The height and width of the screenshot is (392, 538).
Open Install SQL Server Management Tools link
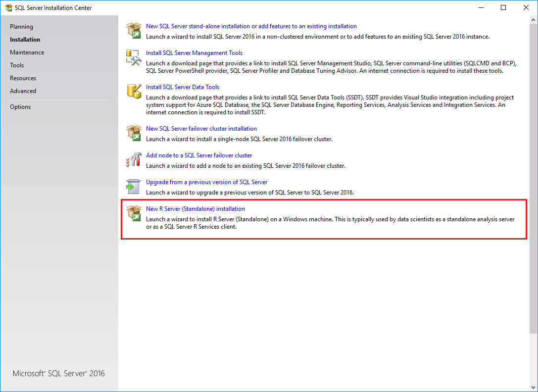click(x=194, y=52)
